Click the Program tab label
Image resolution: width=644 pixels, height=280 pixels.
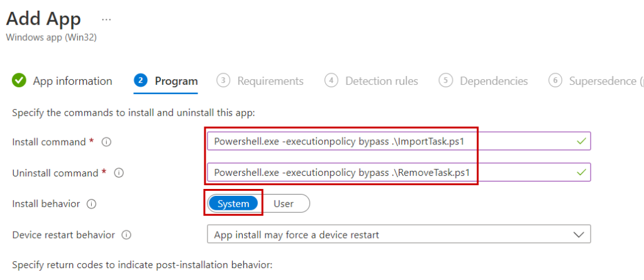(176, 81)
